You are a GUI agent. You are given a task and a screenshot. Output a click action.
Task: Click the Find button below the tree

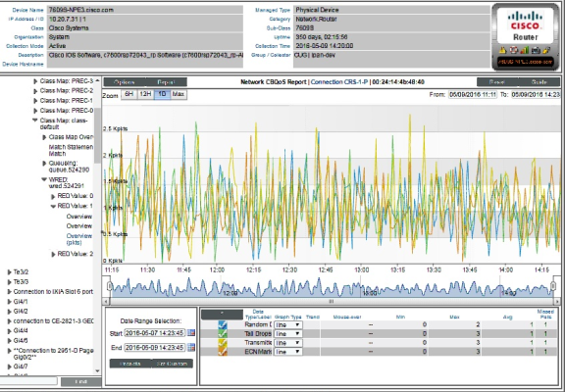[x=80, y=381]
